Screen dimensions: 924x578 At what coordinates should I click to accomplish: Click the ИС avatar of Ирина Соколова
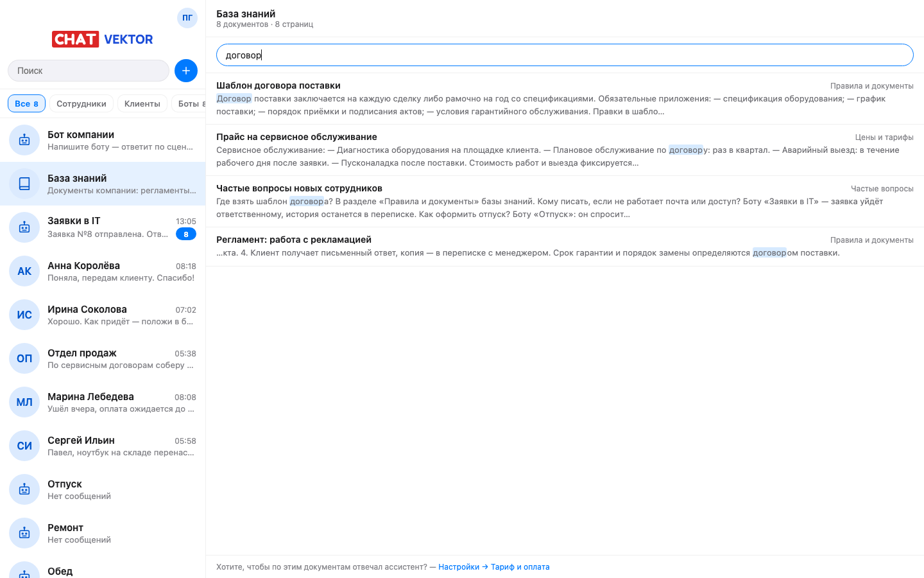[x=24, y=315]
